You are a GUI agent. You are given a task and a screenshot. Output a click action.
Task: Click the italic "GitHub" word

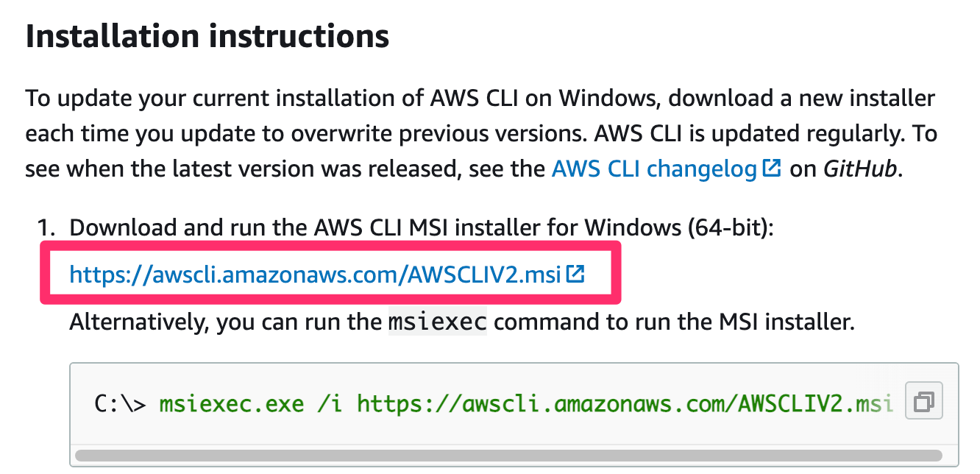[859, 169]
